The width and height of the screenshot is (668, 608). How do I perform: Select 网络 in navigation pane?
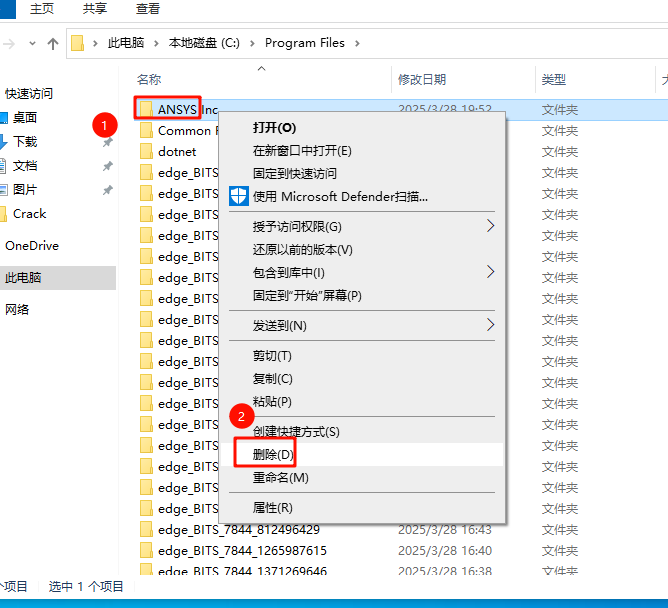click(17, 310)
